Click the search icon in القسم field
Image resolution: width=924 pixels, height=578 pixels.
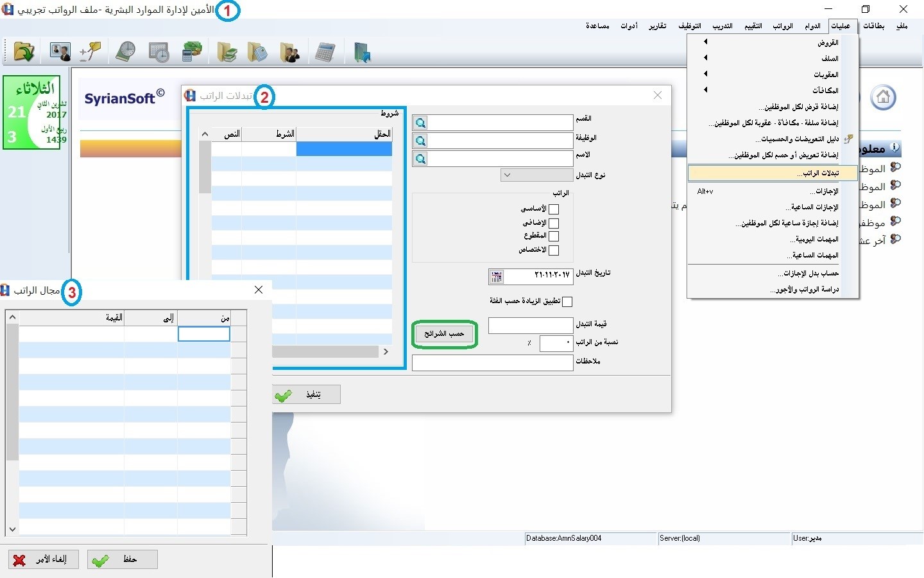[x=420, y=123]
